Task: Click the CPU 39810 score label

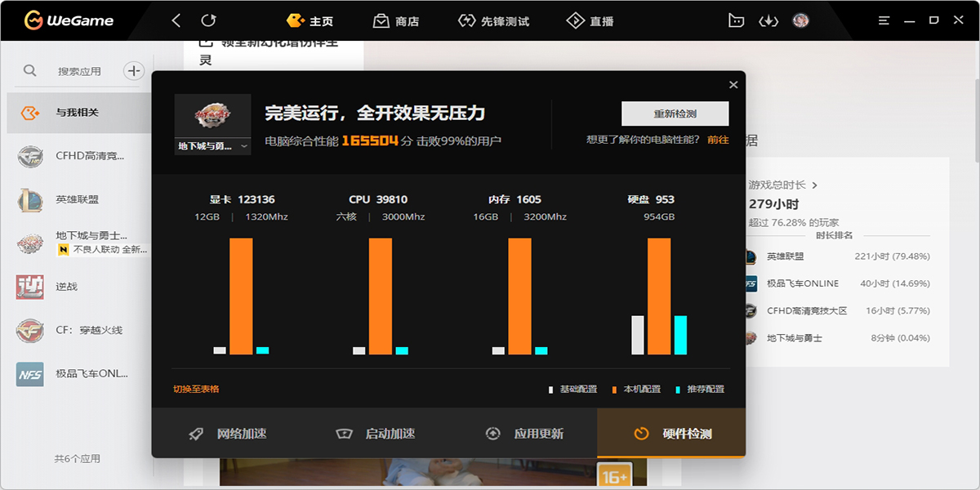Action: [378, 199]
